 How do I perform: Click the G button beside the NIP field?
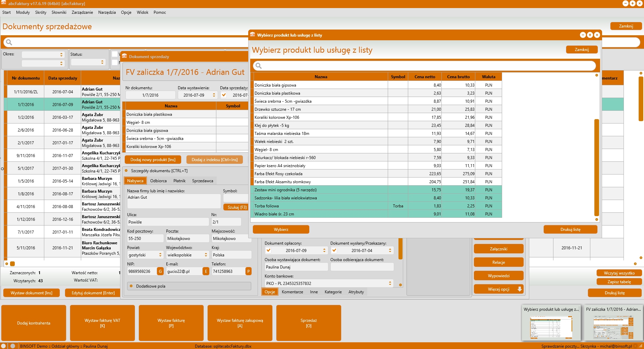click(x=160, y=271)
